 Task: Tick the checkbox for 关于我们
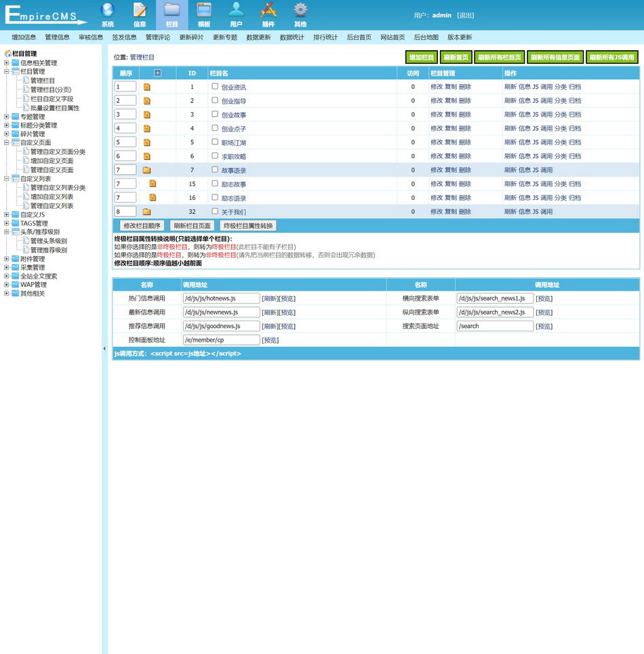point(215,211)
